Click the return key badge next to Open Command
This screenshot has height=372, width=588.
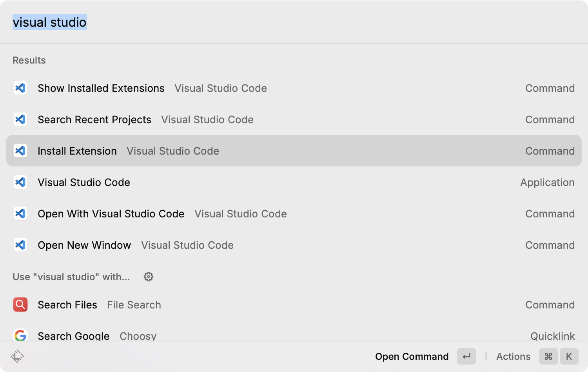point(466,356)
